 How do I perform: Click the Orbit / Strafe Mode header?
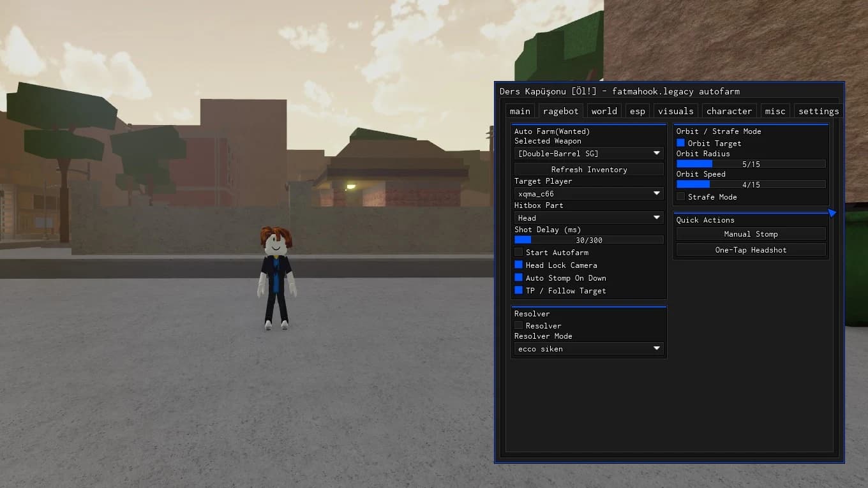719,131
